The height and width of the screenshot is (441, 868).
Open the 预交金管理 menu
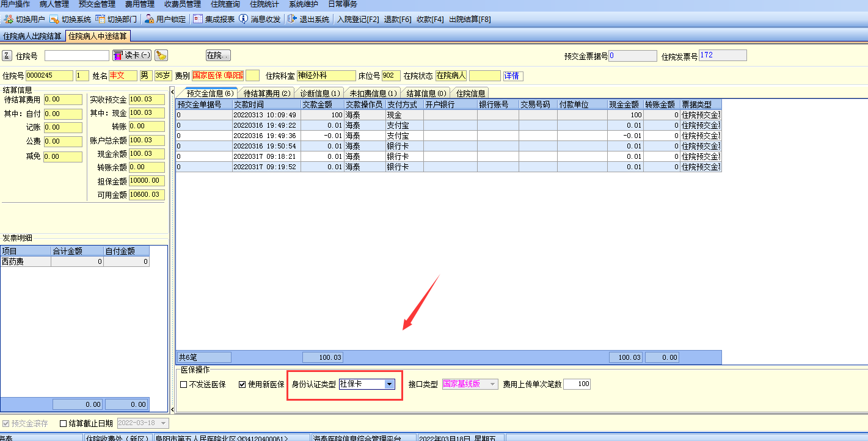click(x=97, y=4)
